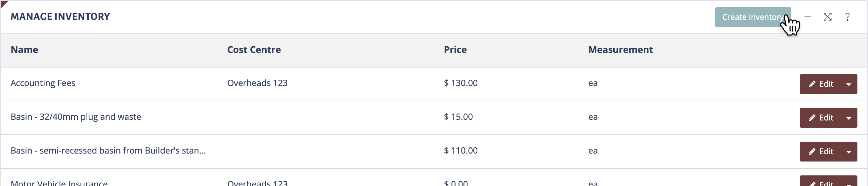Select the Accounting Fees row name
This screenshot has width=868, height=186.
click(43, 83)
